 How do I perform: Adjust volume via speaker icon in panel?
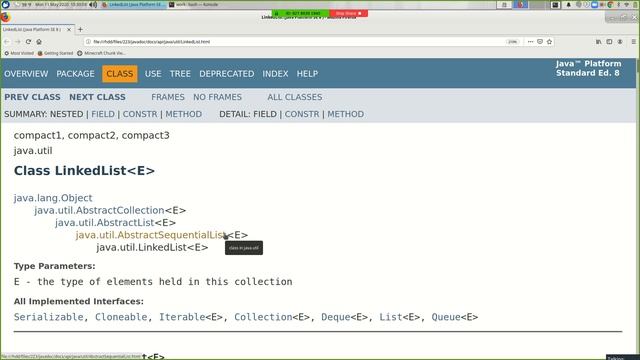tap(93, 4)
